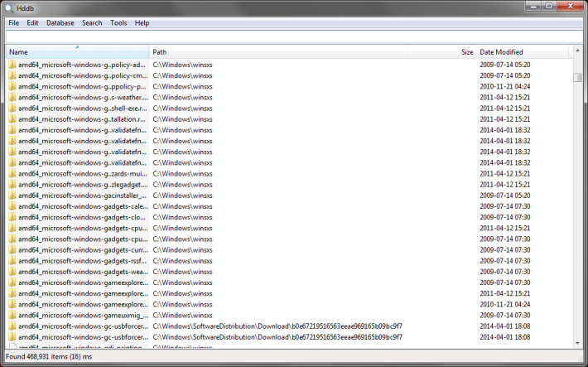Screen dimensions: 588x367
Task: Open the File menu
Action: click(14, 23)
